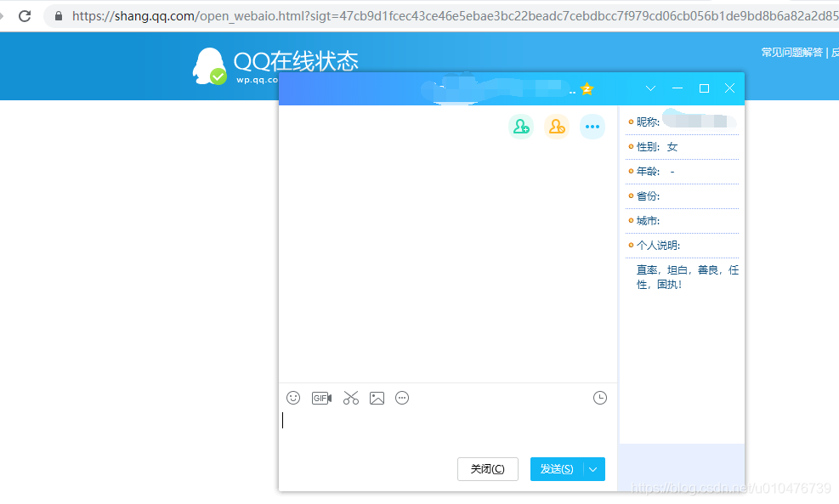This screenshot has width=839, height=504.
Task: Click the yellow star icon in title
Action: click(x=587, y=88)
